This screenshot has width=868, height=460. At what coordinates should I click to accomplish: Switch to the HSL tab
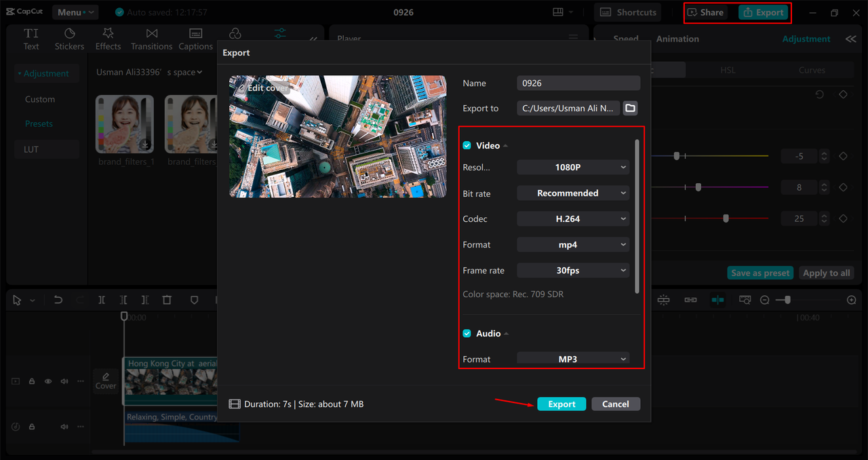pyautogui.click(x=728, y=70)
